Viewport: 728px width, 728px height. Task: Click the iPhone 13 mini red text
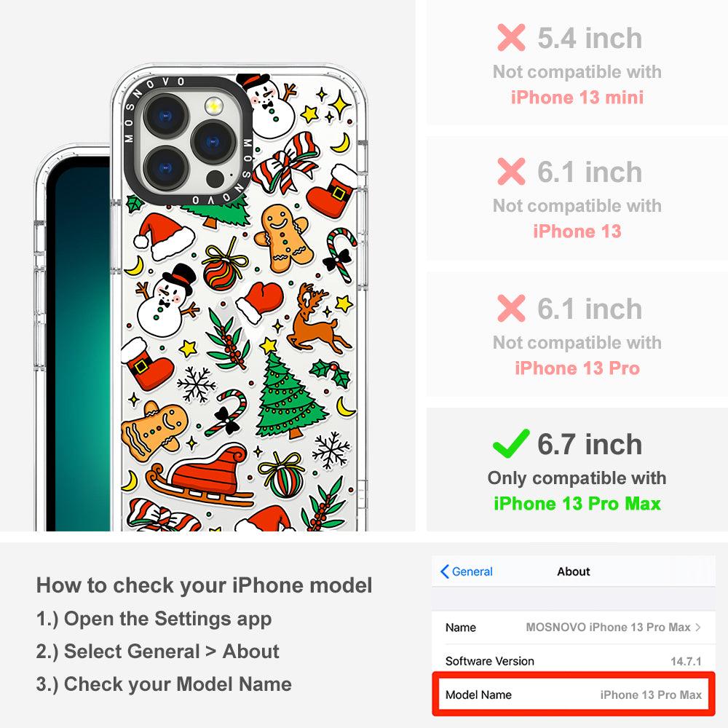pos(577,98)
